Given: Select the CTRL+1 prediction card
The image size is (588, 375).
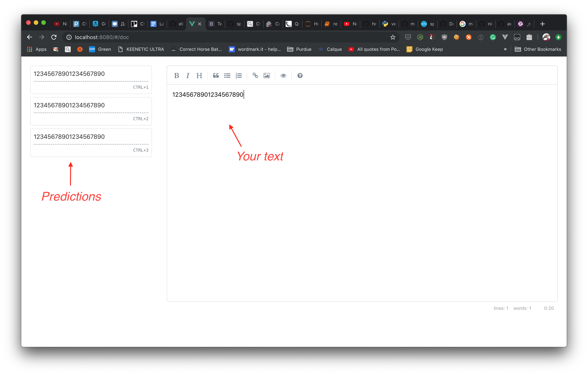Looking at the screenshot, I should [91, 80].
